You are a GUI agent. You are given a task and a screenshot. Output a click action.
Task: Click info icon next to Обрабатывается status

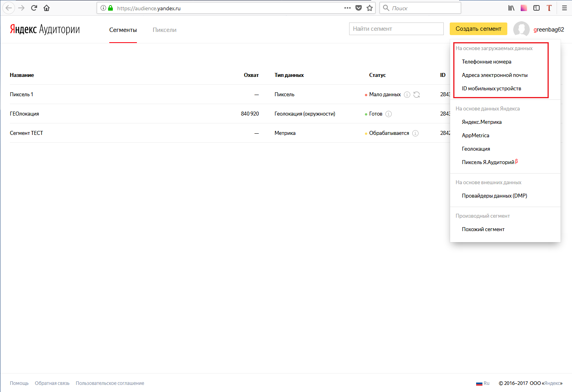tap(415, 133)
